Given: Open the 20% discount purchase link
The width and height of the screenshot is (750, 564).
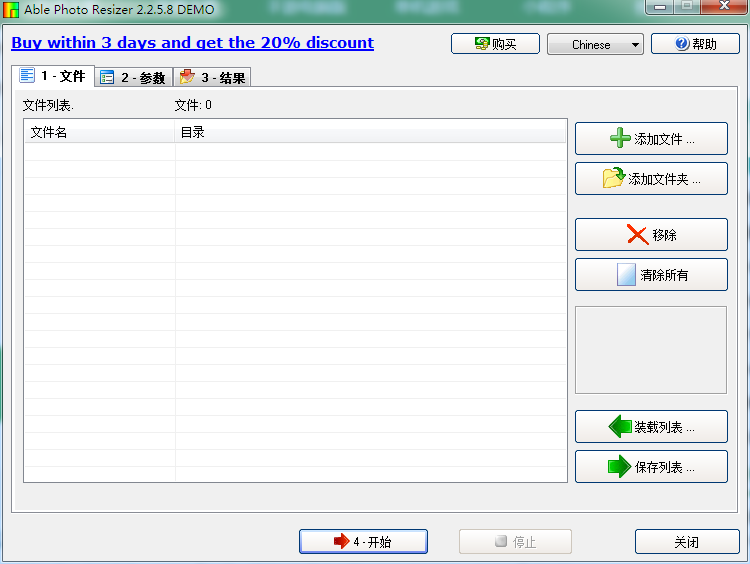Looking at the screenshot, I should click(x=192, y=43).
